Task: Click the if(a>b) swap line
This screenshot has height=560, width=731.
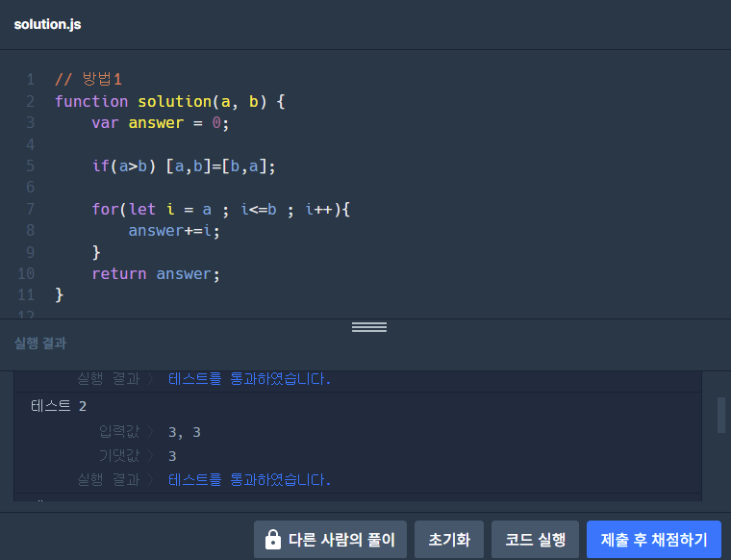Action: tap(184, 166)
